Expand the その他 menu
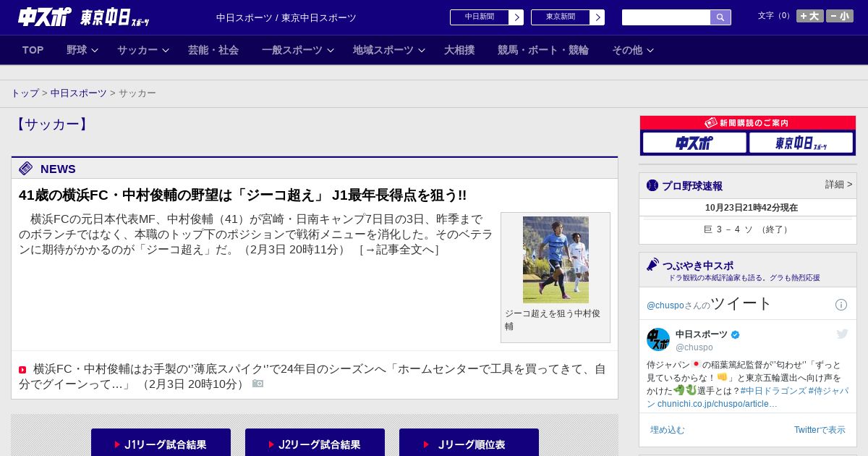Screen dimensions: 868x456 633,50
